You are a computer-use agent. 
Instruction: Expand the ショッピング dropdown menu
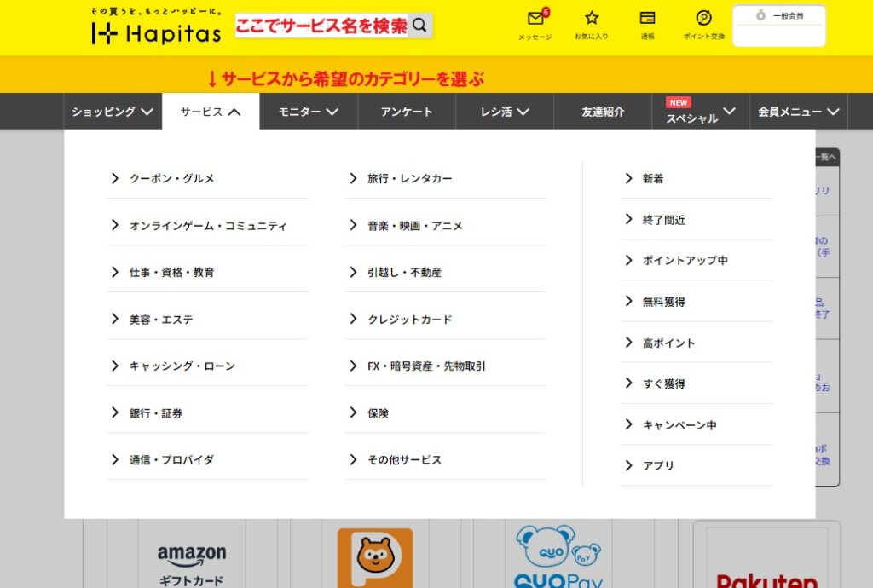click(x=113, y=112)
